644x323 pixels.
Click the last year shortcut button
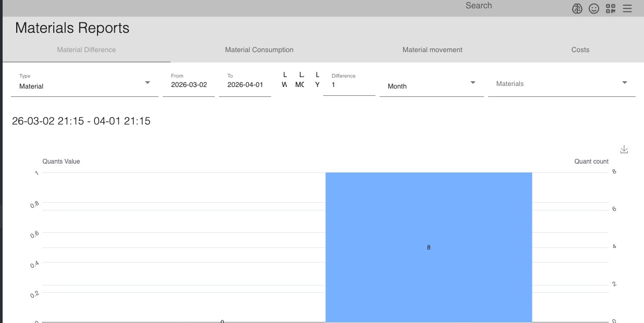pos(317,80)
